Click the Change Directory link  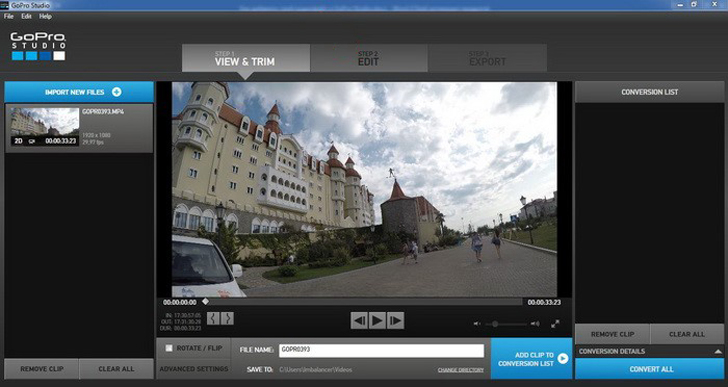pos(461,370)
